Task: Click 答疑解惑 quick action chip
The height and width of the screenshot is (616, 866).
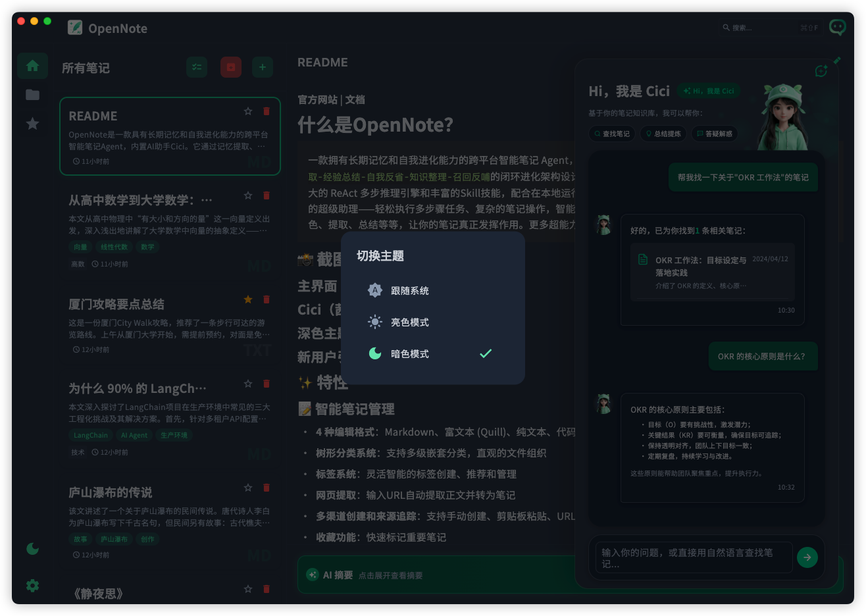Action: click(715, 134)
